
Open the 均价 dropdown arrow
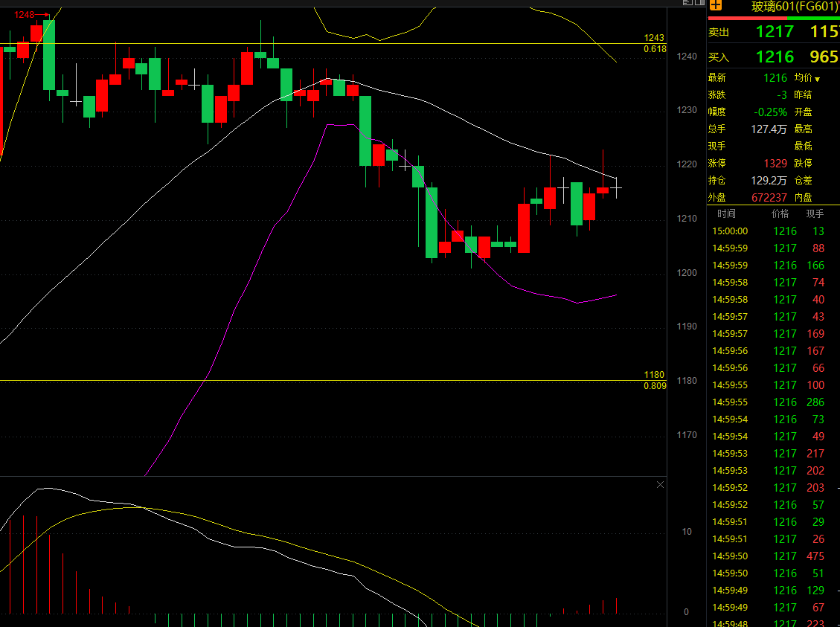pyautogui.click(x=817, y=80)
